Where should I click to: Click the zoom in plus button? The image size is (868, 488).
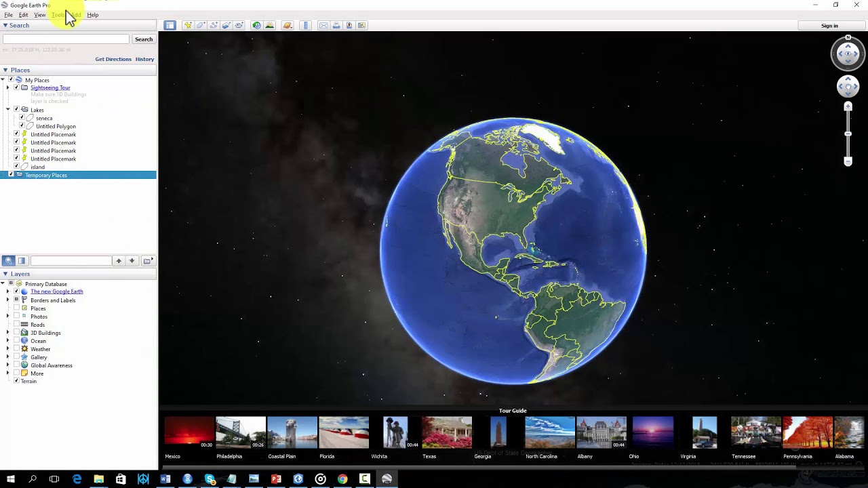coord(848,107)
